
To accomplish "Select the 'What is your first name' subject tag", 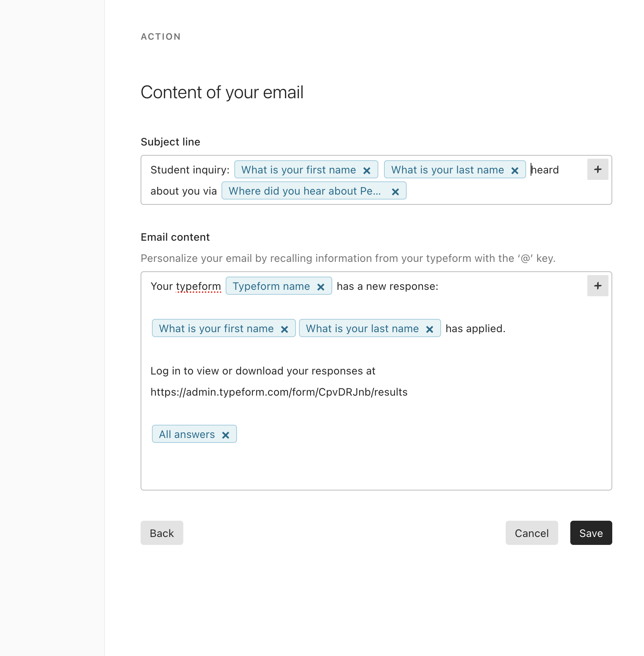I will click(299, 170).
